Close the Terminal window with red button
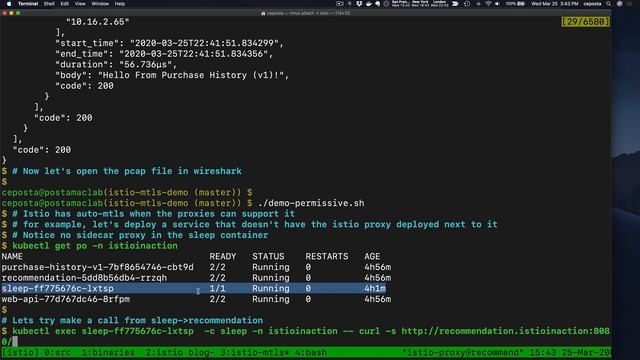 tap(4, 13)
